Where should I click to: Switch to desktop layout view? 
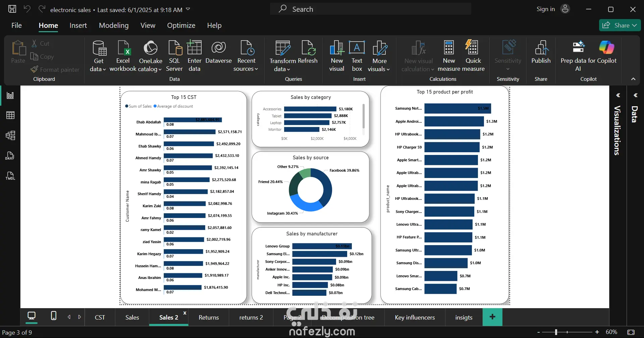point(32,316)
